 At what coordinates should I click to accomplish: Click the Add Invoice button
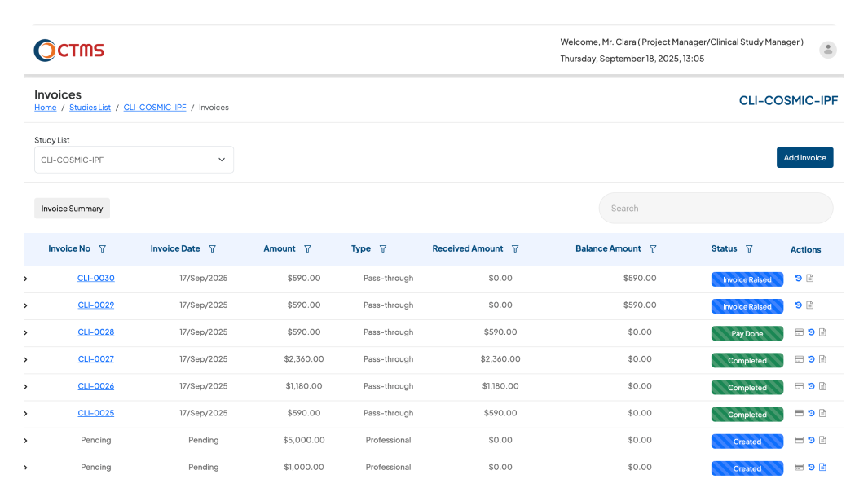[804, 157]
